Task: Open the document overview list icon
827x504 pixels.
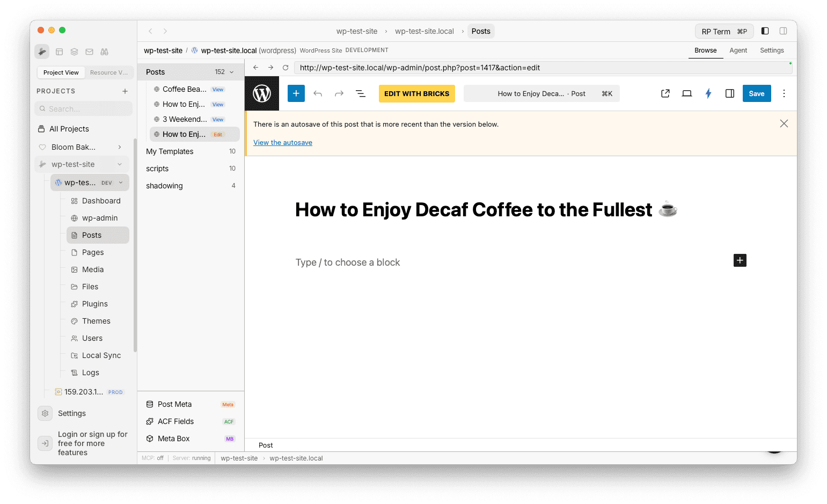Action: 361,93
